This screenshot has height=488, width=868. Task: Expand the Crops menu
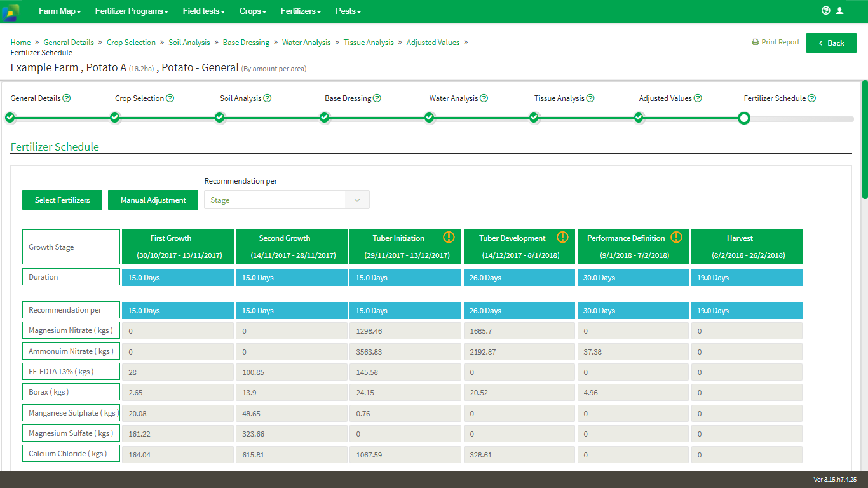(x=253, y=11)
